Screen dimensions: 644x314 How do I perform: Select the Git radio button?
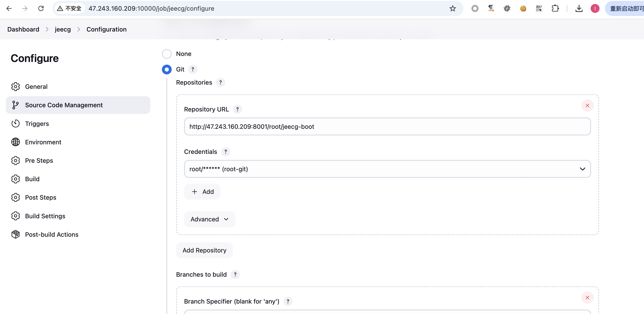point(167,69)
